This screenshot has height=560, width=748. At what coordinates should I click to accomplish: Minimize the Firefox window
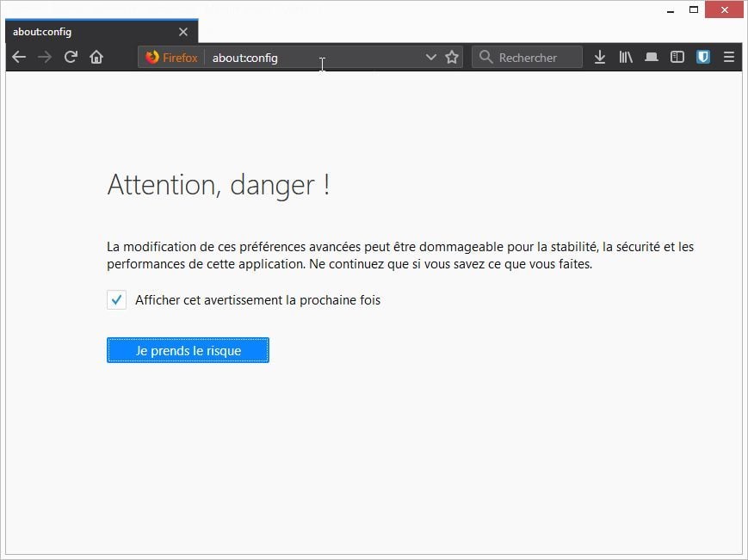(671, 10)
